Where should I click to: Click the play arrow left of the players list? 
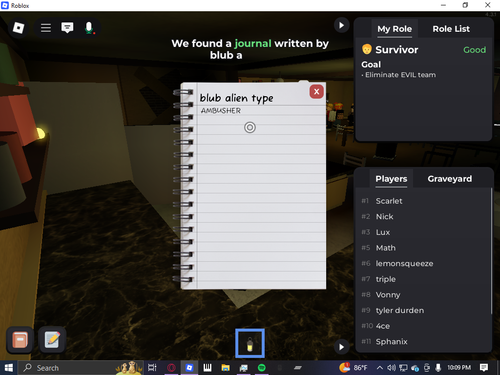(x=341, y=347)
